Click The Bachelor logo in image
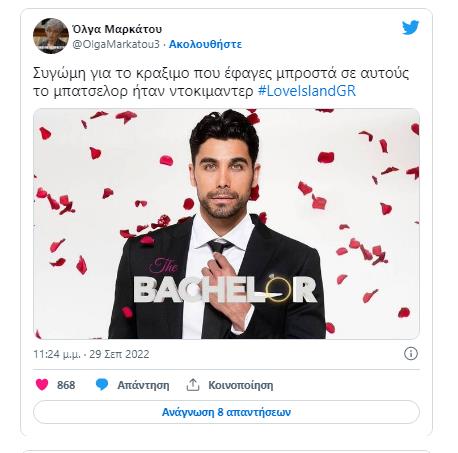 click(225, 282)
